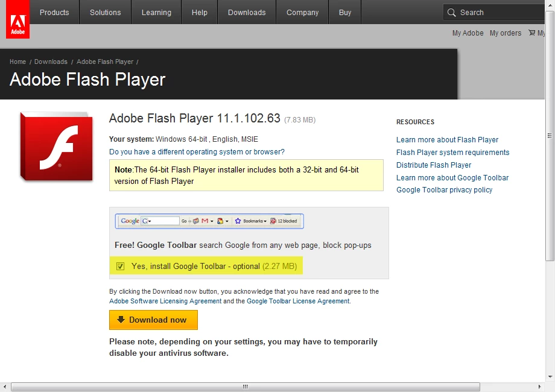
Task: Open the My orders link
Action: (x=506, y=33)
